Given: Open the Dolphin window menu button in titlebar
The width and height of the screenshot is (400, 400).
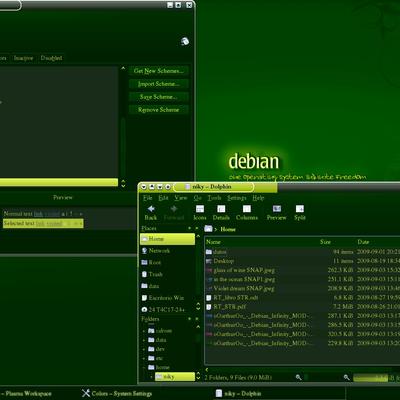Looking at the screenshot, I should [144, 187].
